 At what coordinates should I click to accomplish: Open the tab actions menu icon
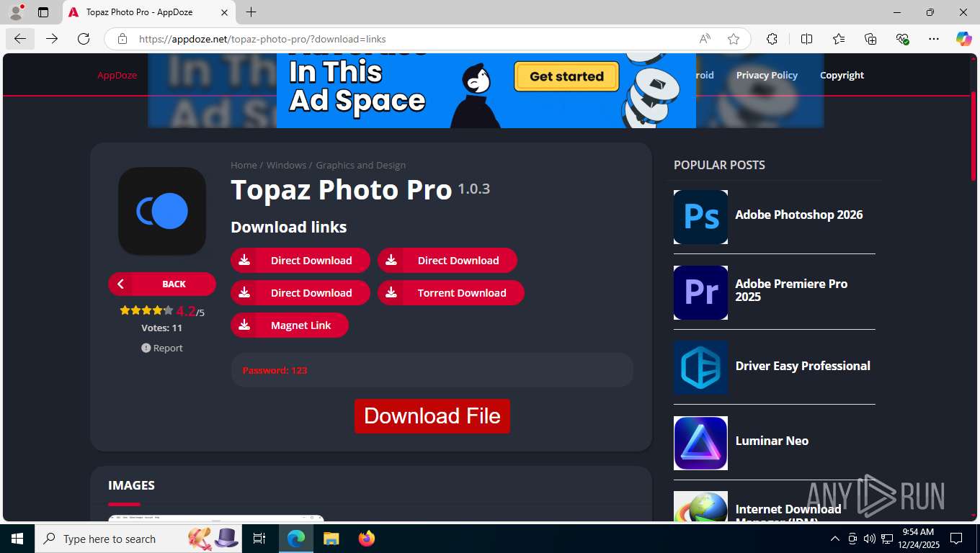[x=43, y=12]
